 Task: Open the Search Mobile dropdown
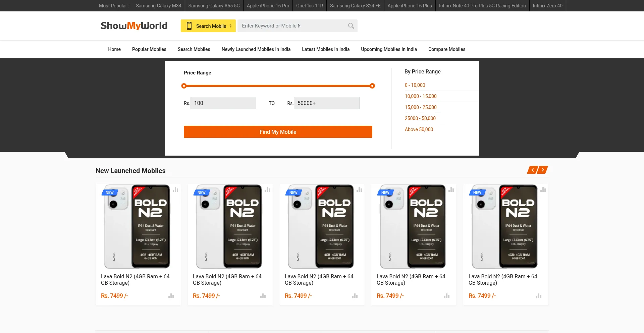coord(208,26)
